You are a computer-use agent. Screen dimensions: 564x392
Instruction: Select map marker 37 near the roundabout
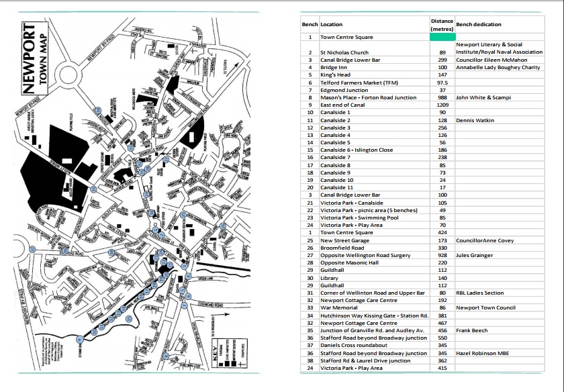click(x=33, y=249)
